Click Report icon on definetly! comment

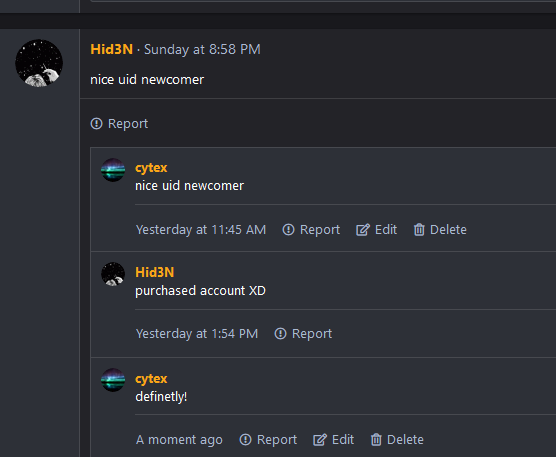click(245, 440)
